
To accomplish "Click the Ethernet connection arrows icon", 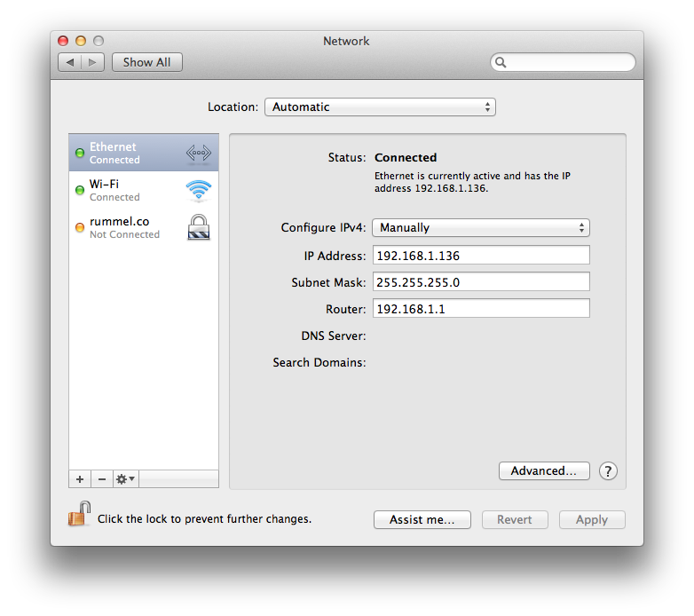I will pos(198,154).
